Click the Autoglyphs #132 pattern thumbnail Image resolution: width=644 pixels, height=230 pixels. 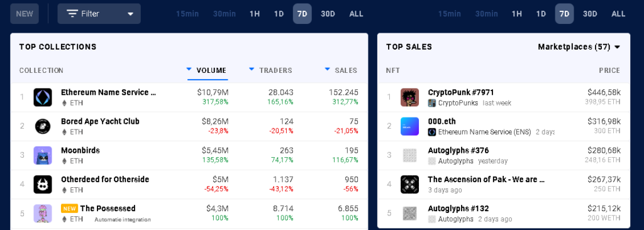tap(409, 214)
